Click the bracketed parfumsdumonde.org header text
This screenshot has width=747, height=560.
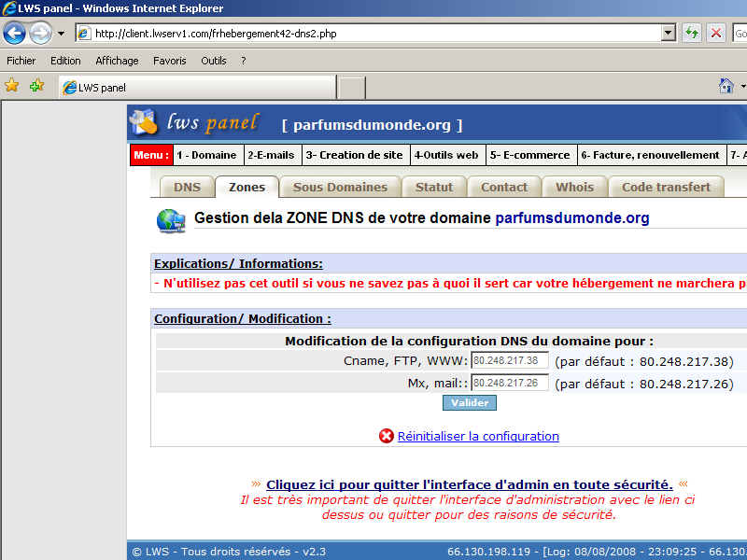point(372,125)
